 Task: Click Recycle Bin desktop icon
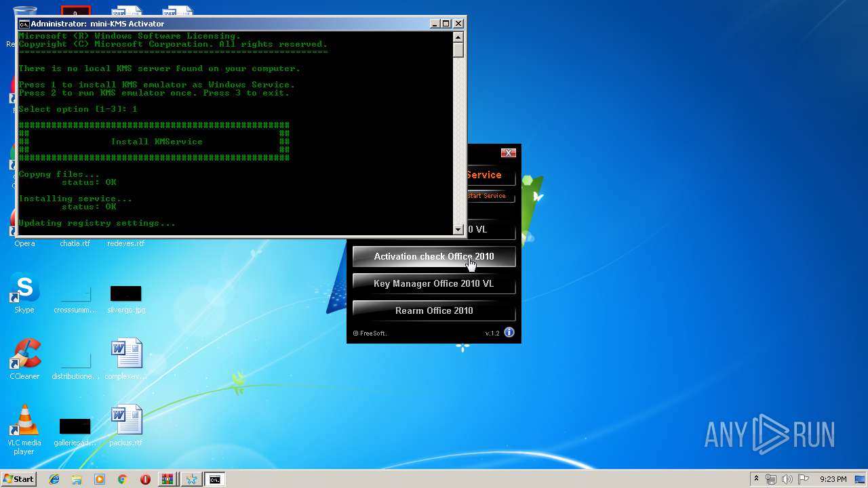click(24, 11)
